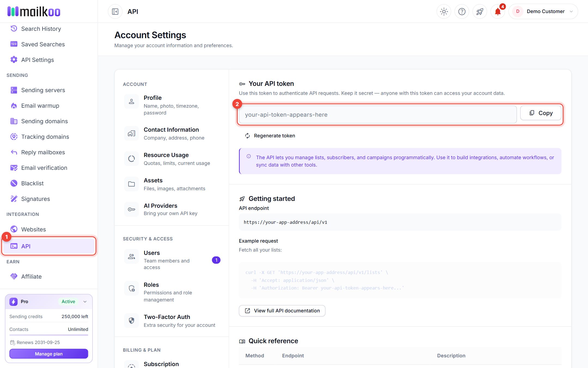The width and height of the screenshot is (588, 368).
Task: Open Contact Information settings
Action: click(x=171, y=134)
